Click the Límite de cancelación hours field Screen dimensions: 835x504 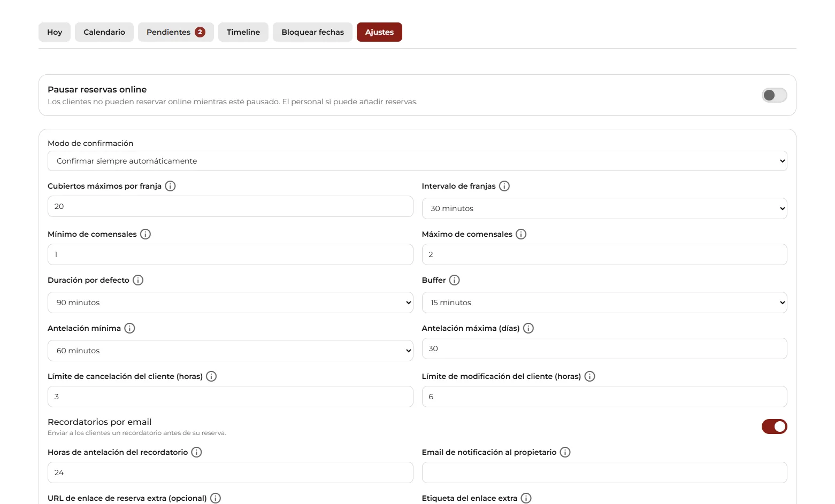click(x=231, y=397)
